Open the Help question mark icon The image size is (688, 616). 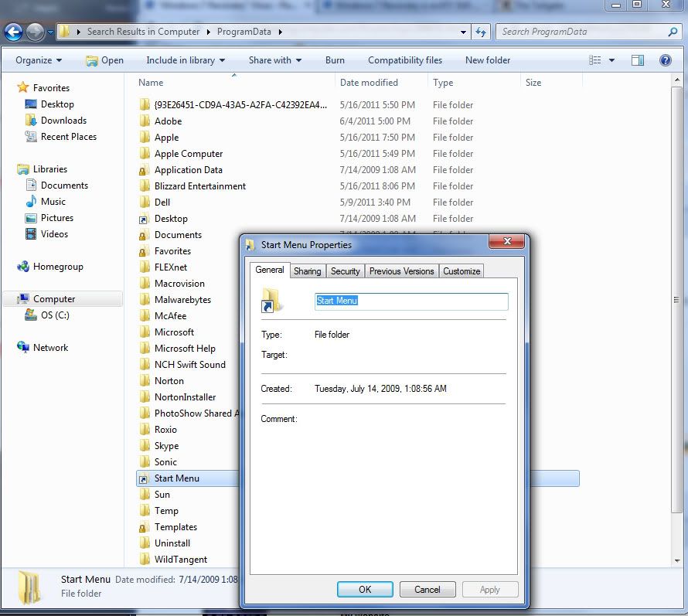point(665,60)
